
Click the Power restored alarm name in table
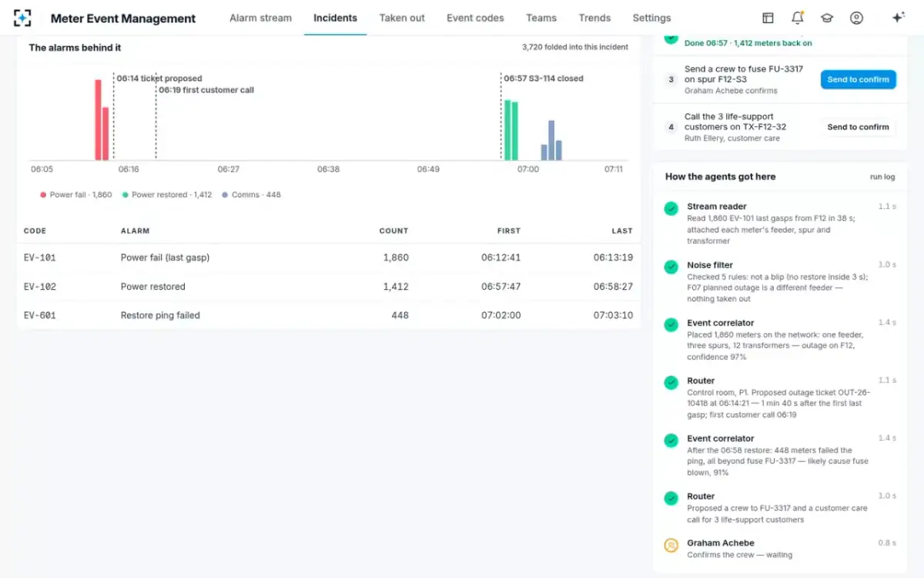click(x=152, y=287)
